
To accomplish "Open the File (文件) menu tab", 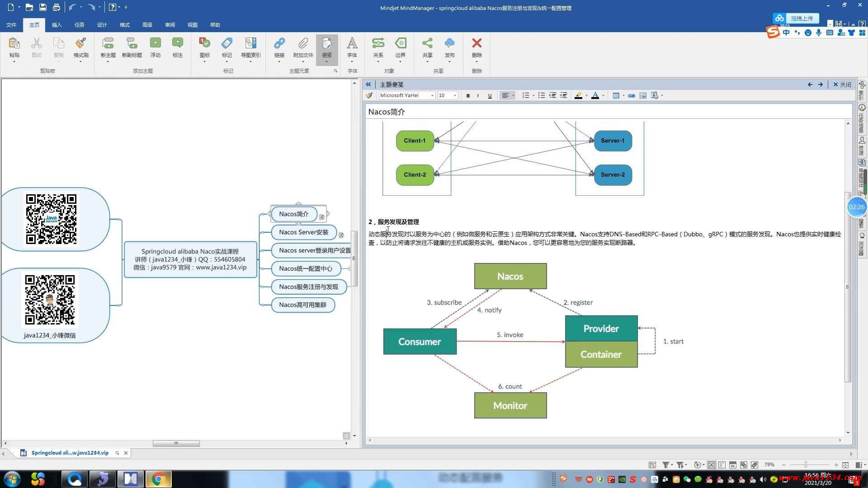I will point(11,25).
